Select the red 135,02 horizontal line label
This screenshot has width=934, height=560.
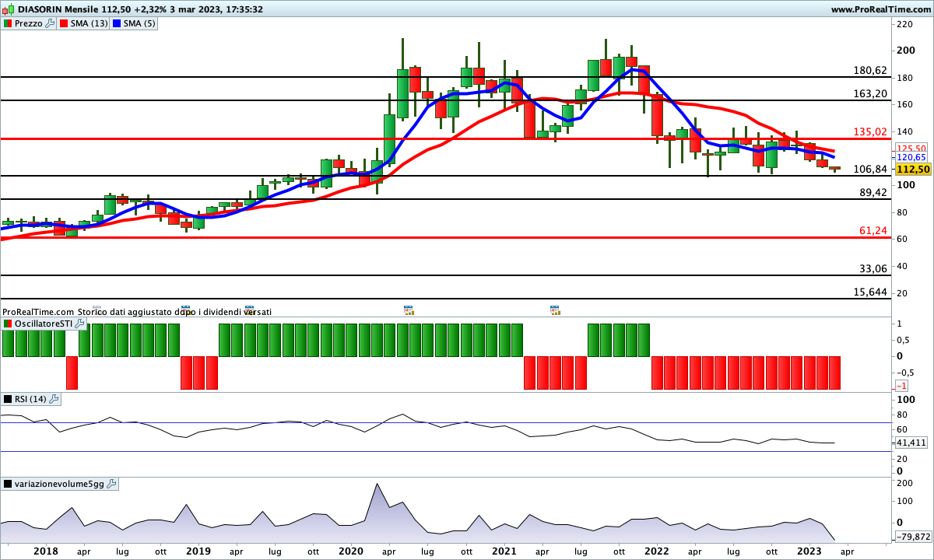click(871, 131)
